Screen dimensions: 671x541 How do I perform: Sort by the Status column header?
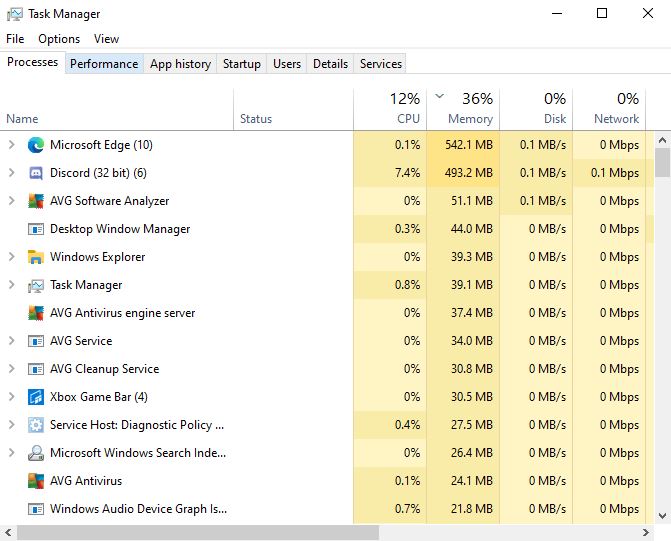(294, 109)
